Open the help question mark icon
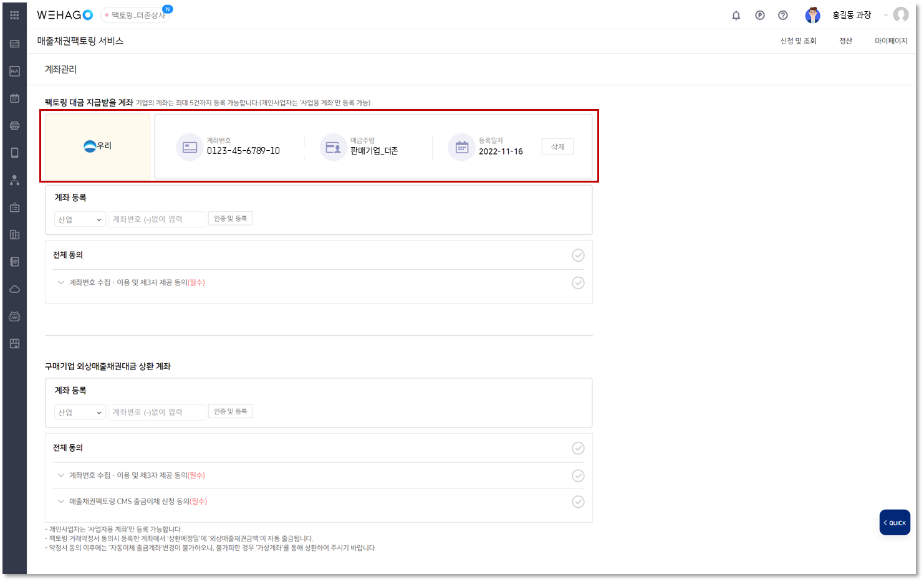 (783, 15)
